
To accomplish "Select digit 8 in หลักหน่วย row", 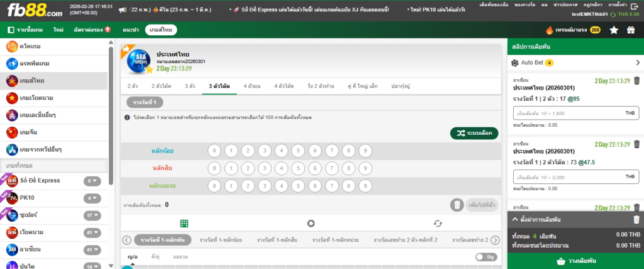I will point(348,185).
